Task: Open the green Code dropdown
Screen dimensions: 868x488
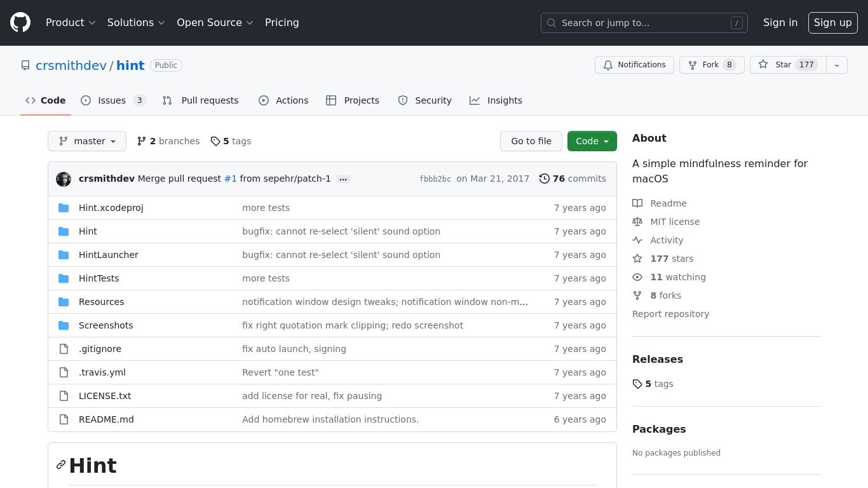Action: click(592, 141)
